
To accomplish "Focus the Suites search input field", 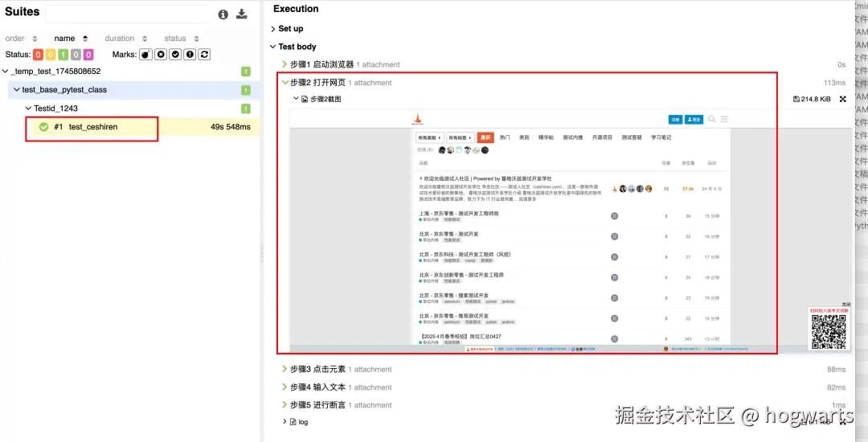I will pyautogui.click(x=127, y=14).
